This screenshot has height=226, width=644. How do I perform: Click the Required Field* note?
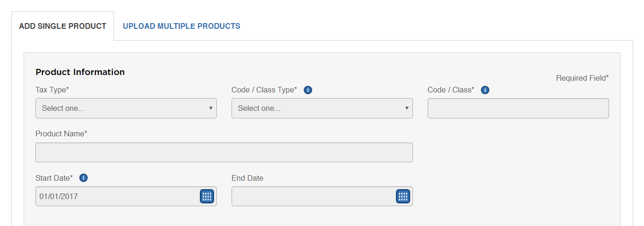click(583, 78)
